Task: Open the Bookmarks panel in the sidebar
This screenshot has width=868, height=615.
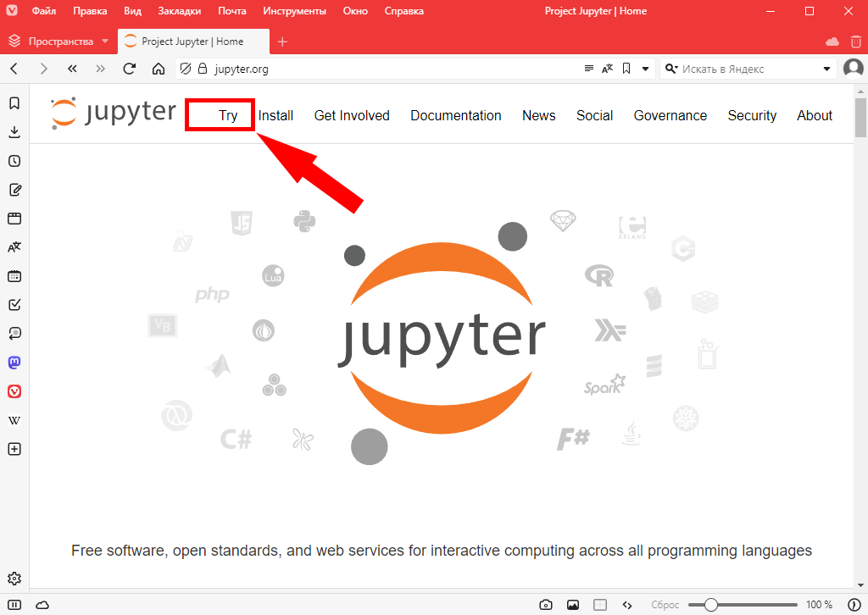Action: pos(14,103)
